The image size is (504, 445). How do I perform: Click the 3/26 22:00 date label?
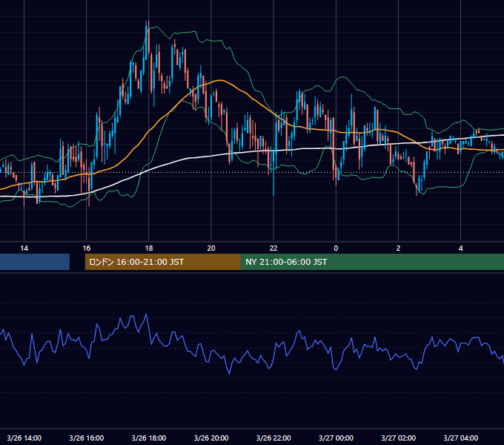[x=273, y=438]
